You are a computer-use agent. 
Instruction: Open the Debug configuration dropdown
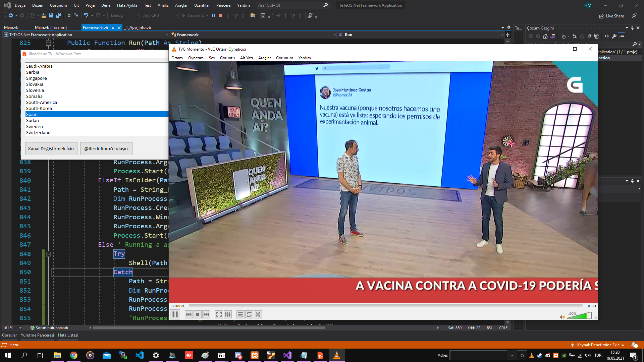124,15
